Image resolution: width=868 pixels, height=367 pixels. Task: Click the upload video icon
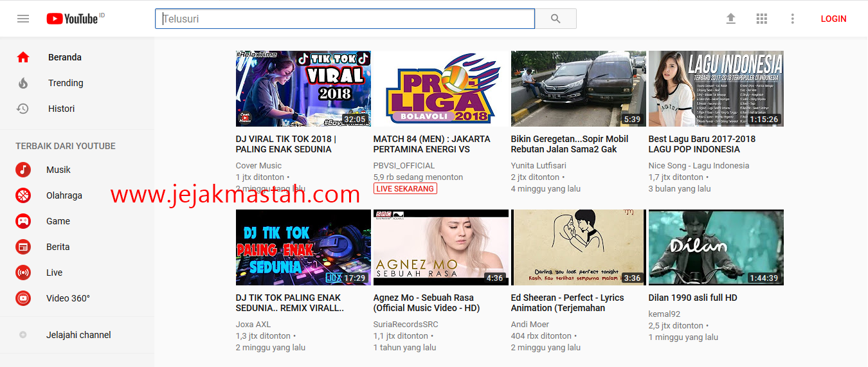730,19
